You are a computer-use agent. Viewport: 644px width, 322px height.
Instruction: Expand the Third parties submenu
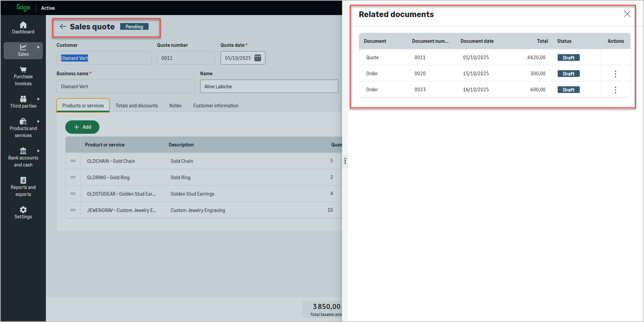point(38,99)
